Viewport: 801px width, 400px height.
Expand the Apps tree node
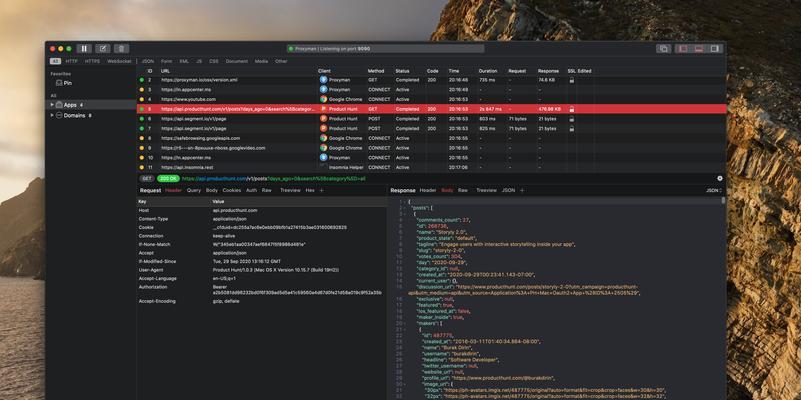[x=52, y=105]
